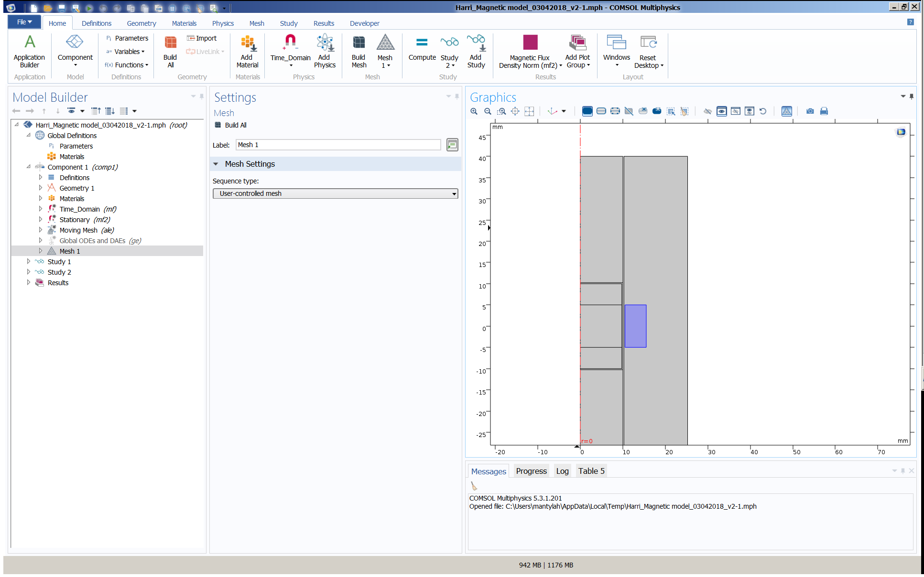The image size is (924, 577).
Task: Open the Log tab in the messages panel
Action: tap(562, 471)
